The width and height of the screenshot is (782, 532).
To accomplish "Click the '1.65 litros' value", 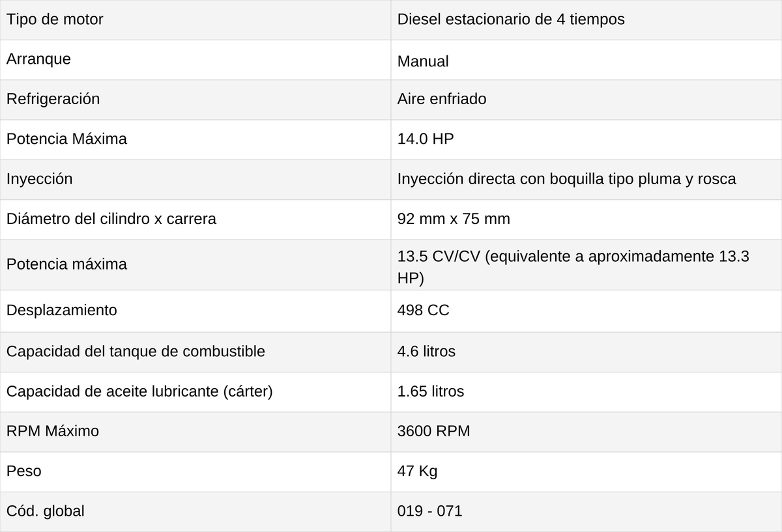I will click(431, 391).
